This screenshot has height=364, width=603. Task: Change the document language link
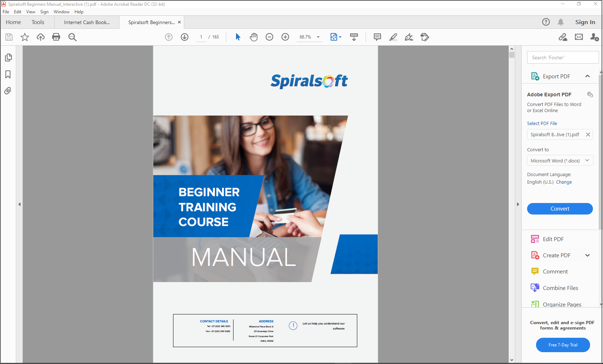pyautogui.click(x=564, y=182)
